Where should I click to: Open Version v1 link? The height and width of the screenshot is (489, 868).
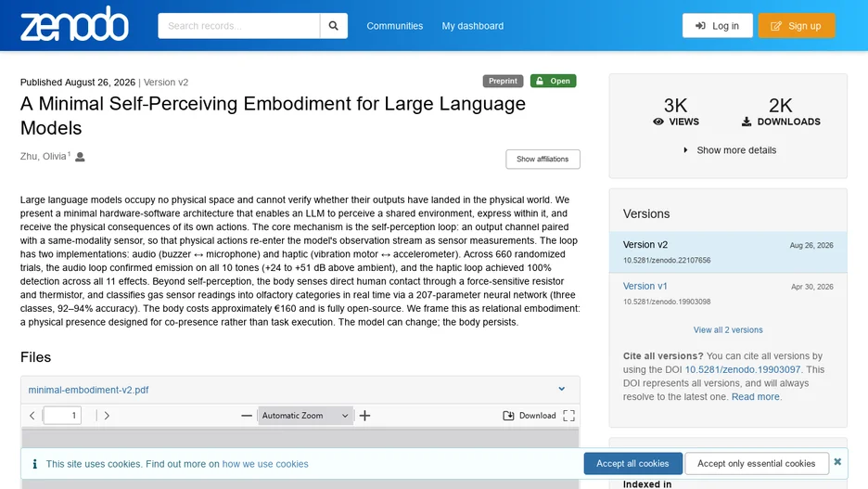coord(645,286)
